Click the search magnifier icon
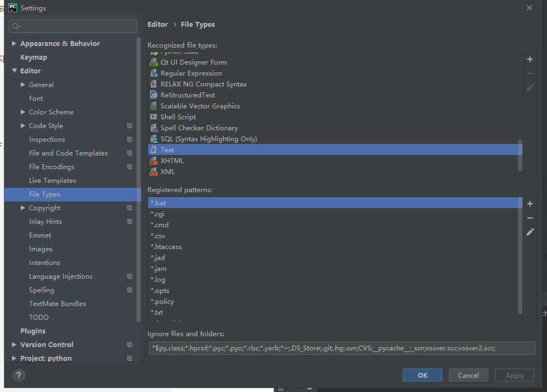 coord(16,26)
